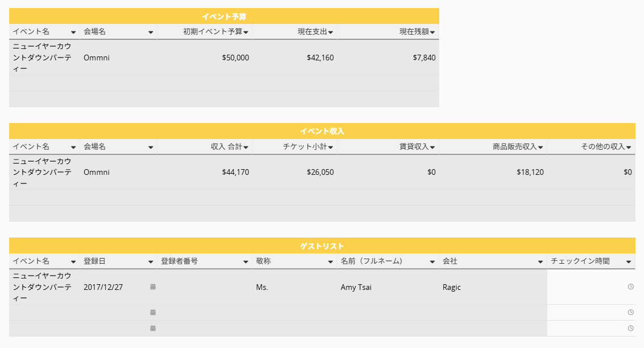644x348 pixels.
Task: Click the Amy Tsai name cell
Action: (388, 287)
